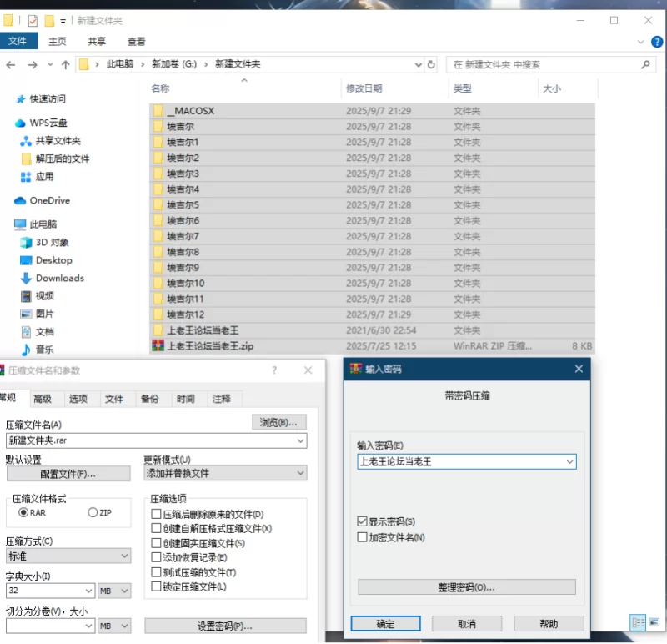The width and height of the screenshot is (667, 644).
Task: Confirm password with 确定 button
Action: (x=385, y=624)
